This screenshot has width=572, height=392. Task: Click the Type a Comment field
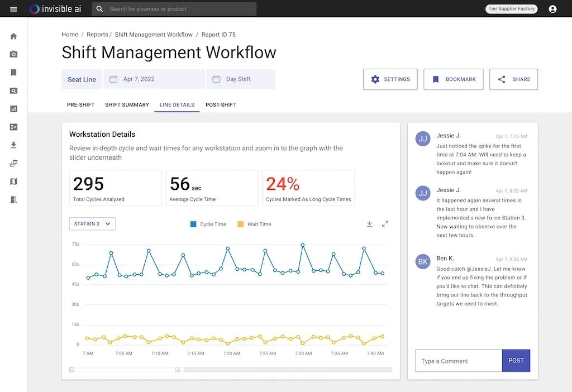pos(458,361)
